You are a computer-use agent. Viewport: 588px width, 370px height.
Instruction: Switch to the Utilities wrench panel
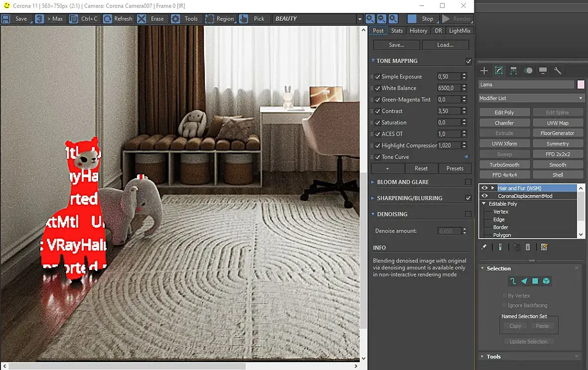coord(558,71)
